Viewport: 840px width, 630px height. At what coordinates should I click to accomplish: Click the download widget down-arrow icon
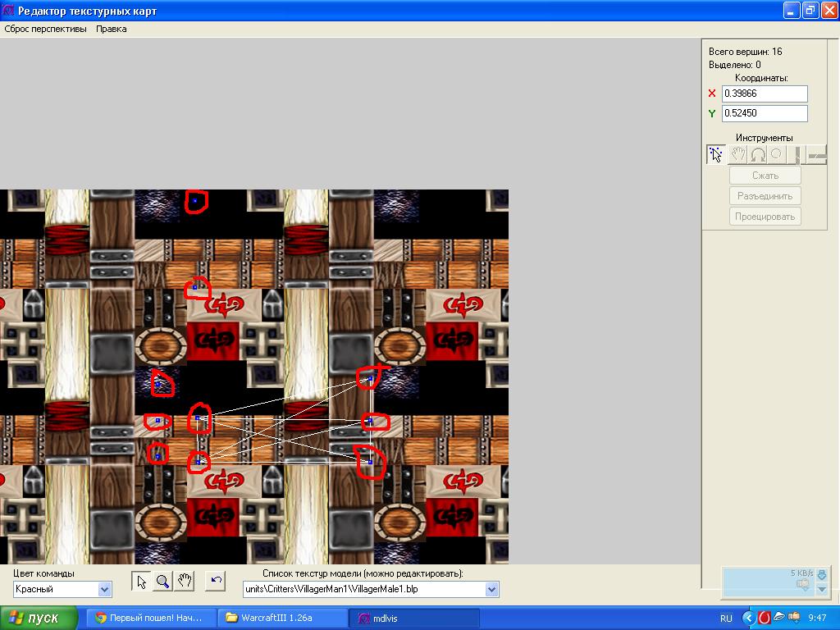click(x=822, y=575)
